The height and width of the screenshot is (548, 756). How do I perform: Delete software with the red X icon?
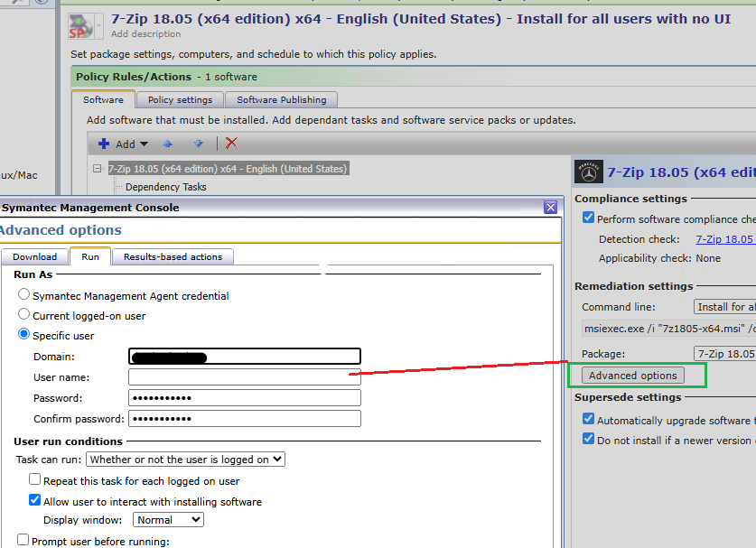(x=232, y=144)
